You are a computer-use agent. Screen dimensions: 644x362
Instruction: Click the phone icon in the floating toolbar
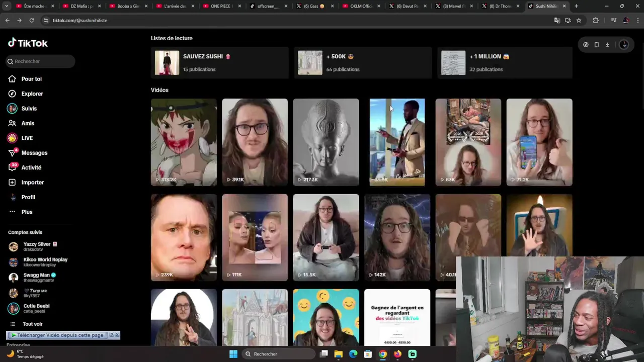[x=596, y=44]
